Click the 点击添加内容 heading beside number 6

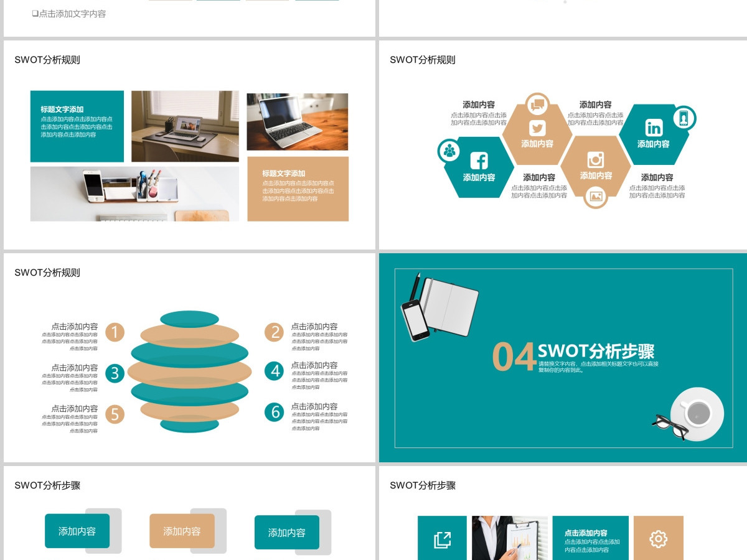314,406
